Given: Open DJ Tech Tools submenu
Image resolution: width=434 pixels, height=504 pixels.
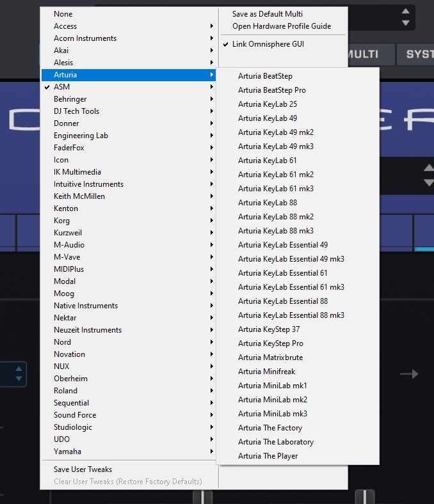Looking at the screenshot, I should point(129,111).
